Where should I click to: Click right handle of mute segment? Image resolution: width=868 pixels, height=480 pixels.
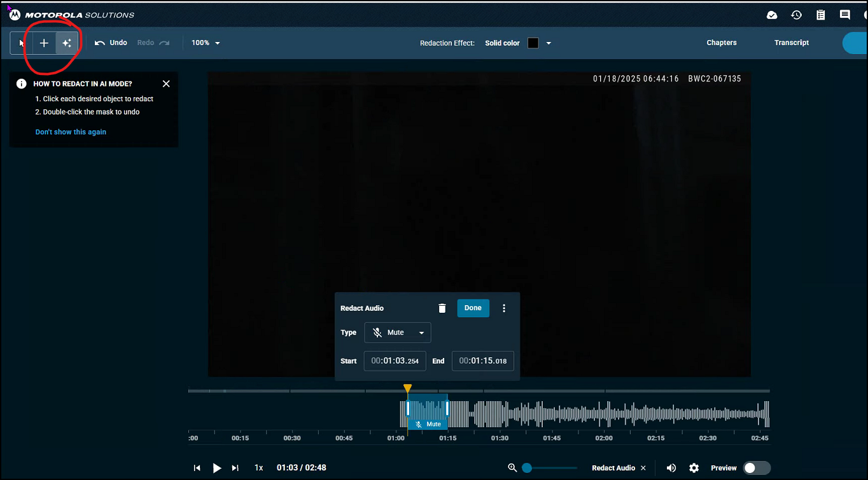coord(447,409)
